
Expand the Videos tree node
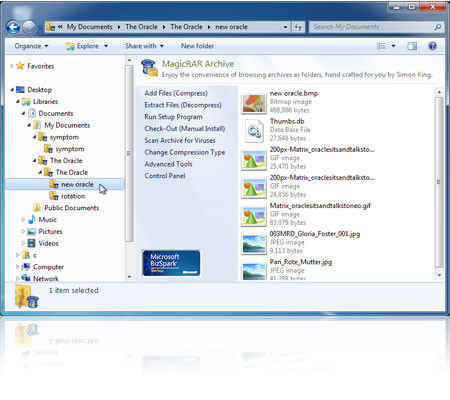click(x=23, y=243)
